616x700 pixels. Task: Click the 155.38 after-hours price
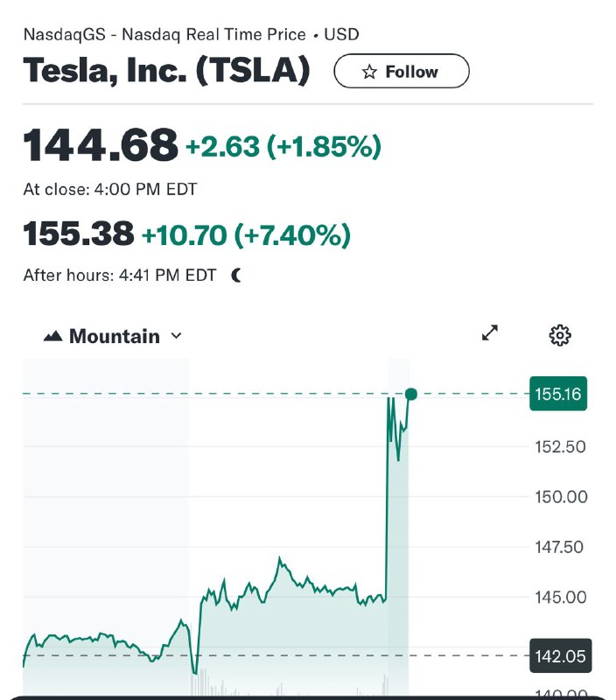pos(79,234)
